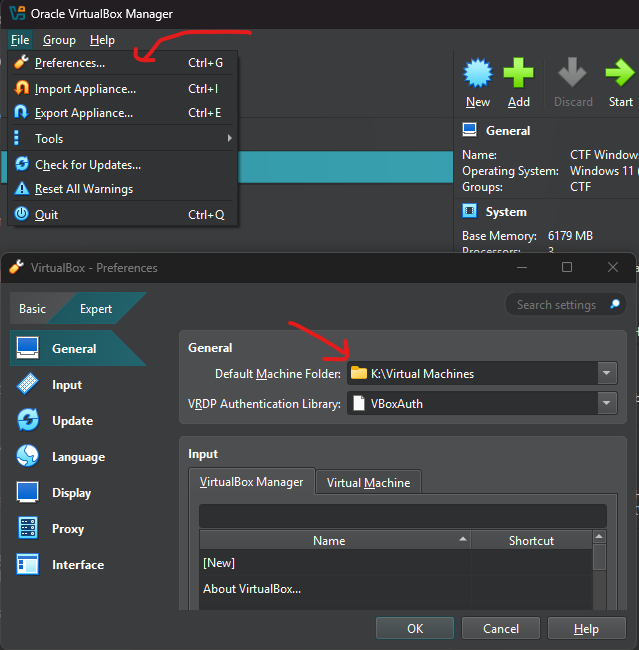
Task: Click the Check for Updates refresh icon
Action: [22, 164]
